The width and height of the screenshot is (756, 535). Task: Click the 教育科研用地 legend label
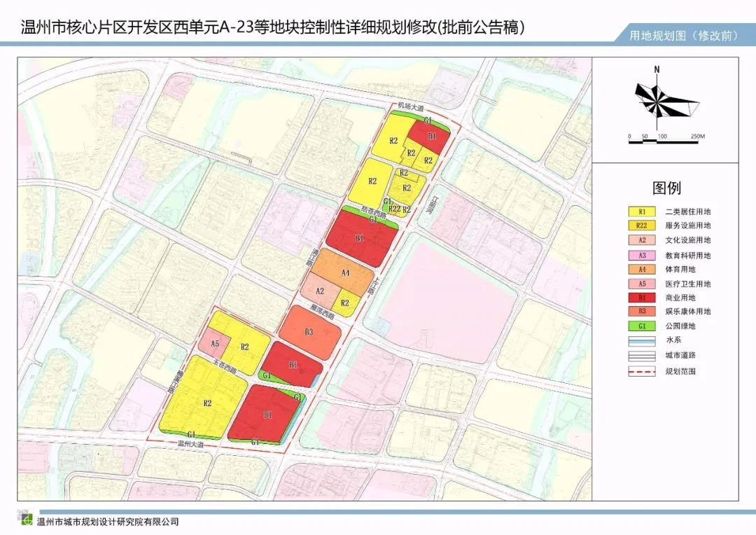tap(688, 255)
